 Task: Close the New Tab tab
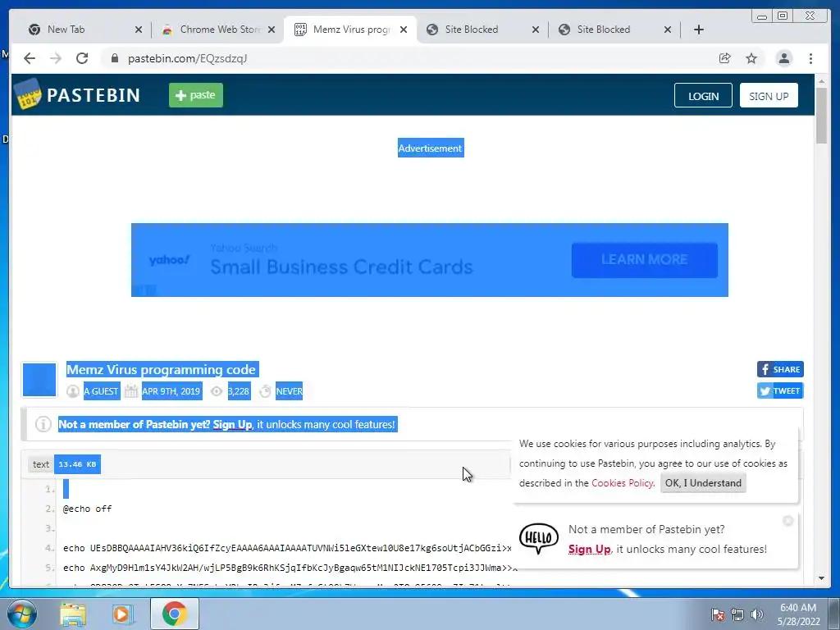tap(139, 30)
